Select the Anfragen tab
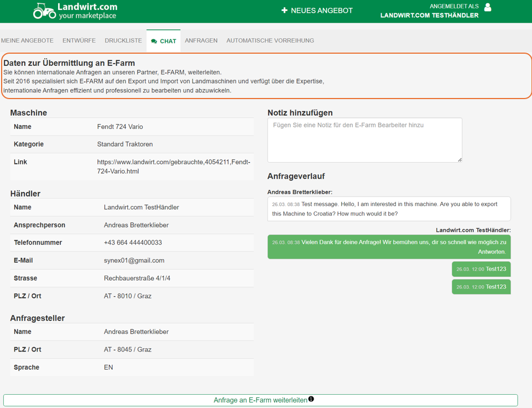Image resolution: width=532 pixels, height=408 pixels. 201,40
